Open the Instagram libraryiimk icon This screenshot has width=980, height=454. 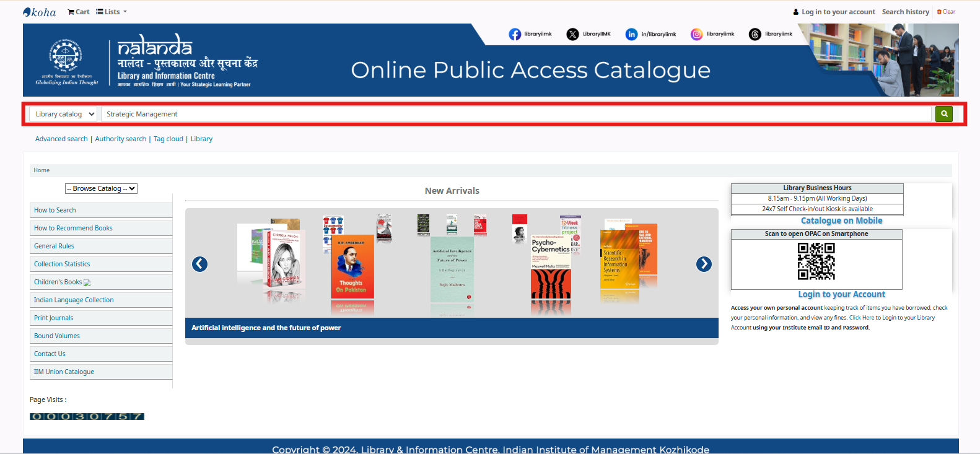(697, 34)
